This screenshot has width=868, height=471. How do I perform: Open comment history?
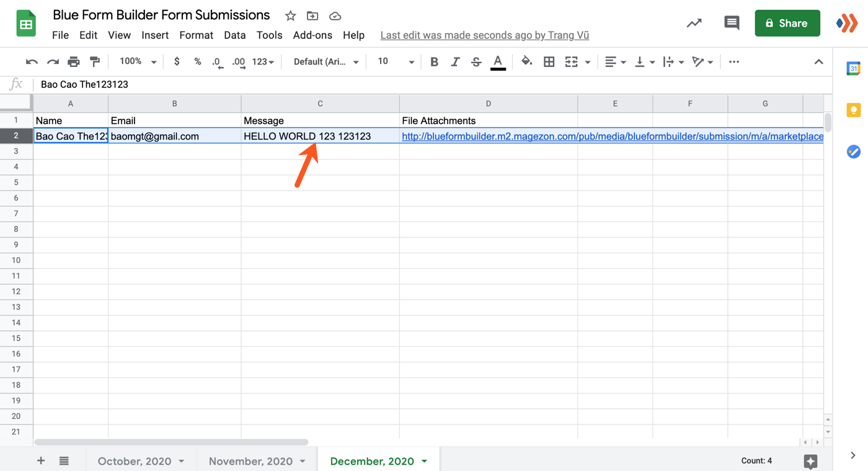[x=731, y=22]
